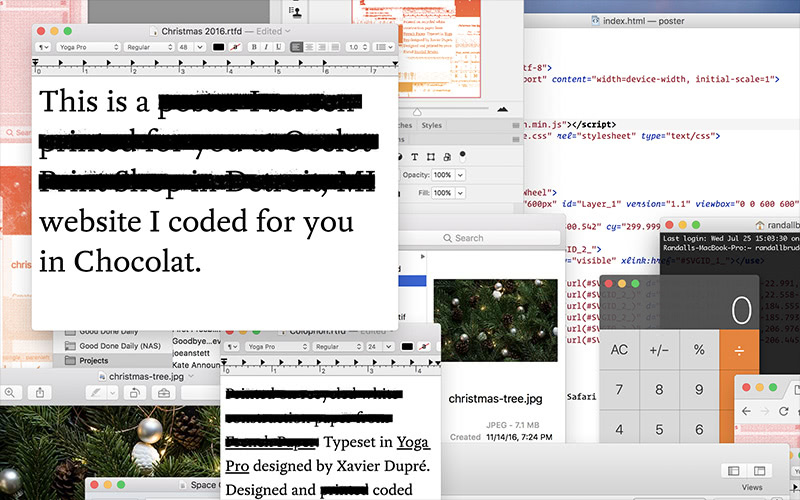
Task: Click browser forward arrow
Action: pos(764,411)
